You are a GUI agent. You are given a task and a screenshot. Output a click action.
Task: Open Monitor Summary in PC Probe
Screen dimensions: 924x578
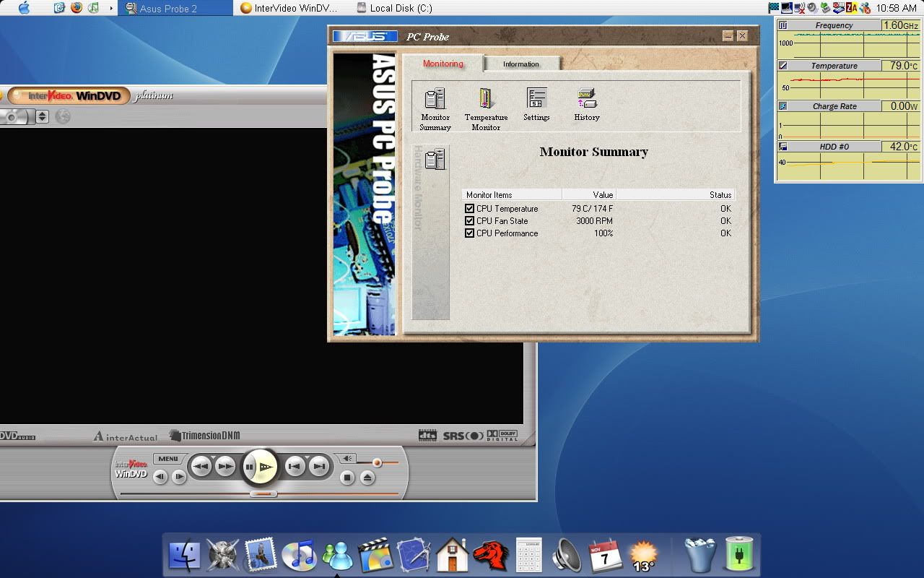[435, 109]
